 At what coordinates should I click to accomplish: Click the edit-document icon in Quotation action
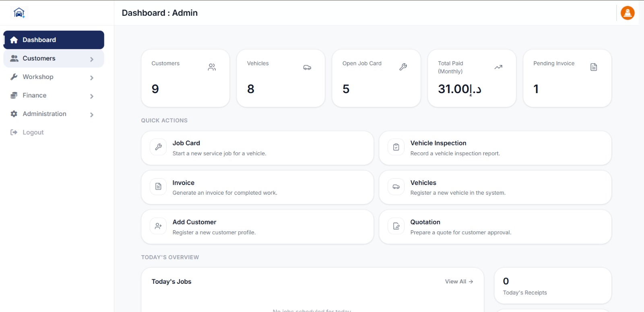point(396,226)
